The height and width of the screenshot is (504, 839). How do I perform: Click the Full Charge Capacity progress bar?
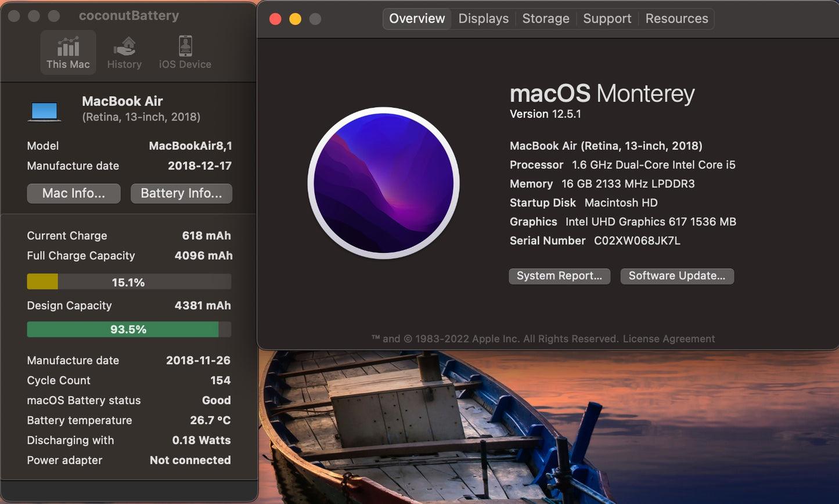[128, 282]
